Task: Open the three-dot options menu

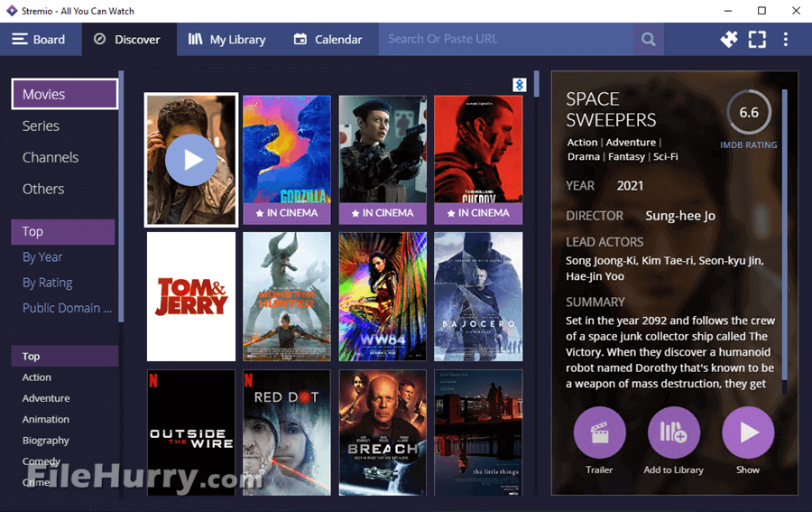Action: [x=786, y=40]
